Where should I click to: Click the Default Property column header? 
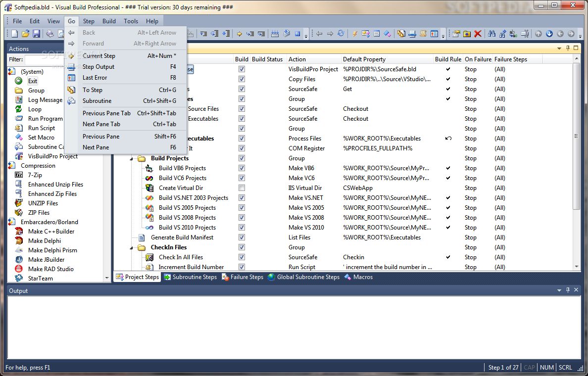pyautogui.click(x=387, y=59)
